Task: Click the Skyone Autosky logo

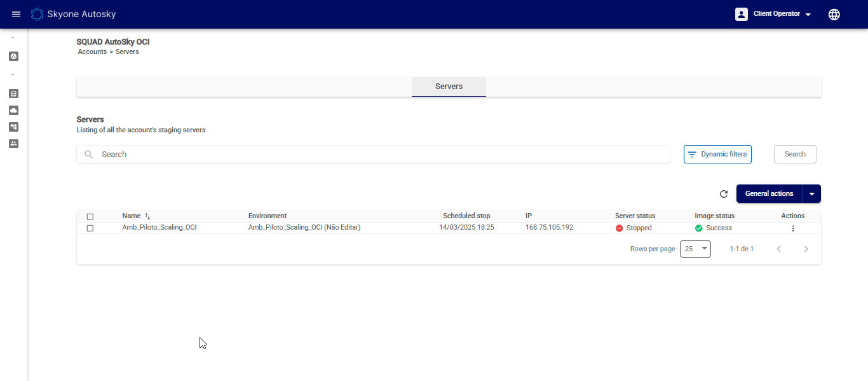Action: 73,14
